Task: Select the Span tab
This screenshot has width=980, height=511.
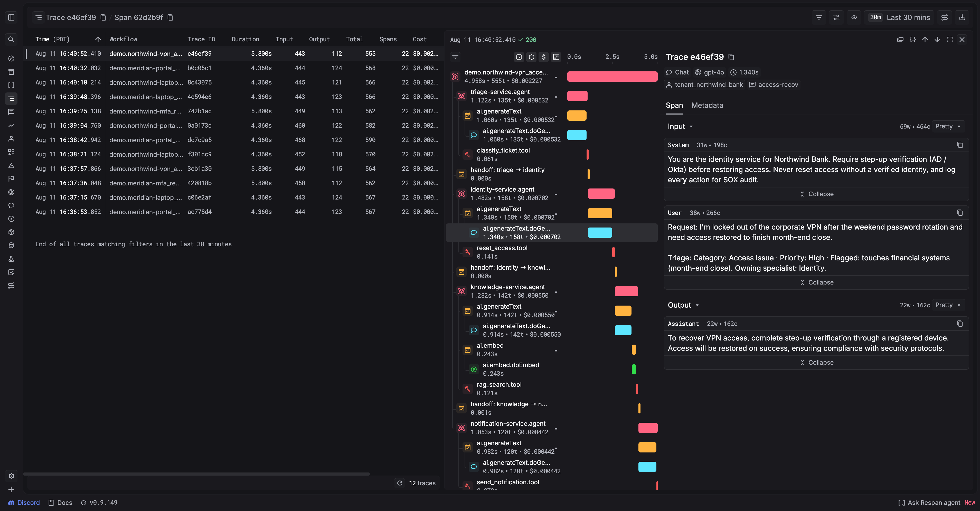Action: [674, 105]
